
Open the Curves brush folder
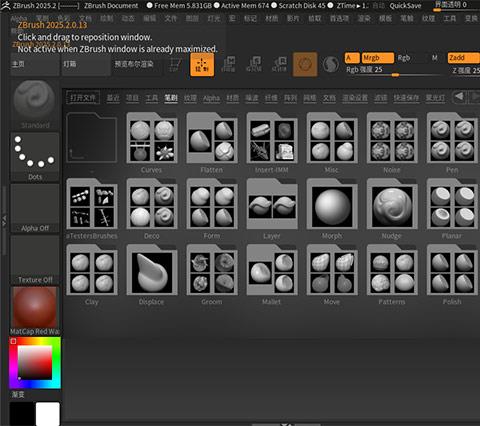click(x=152, y=138)
